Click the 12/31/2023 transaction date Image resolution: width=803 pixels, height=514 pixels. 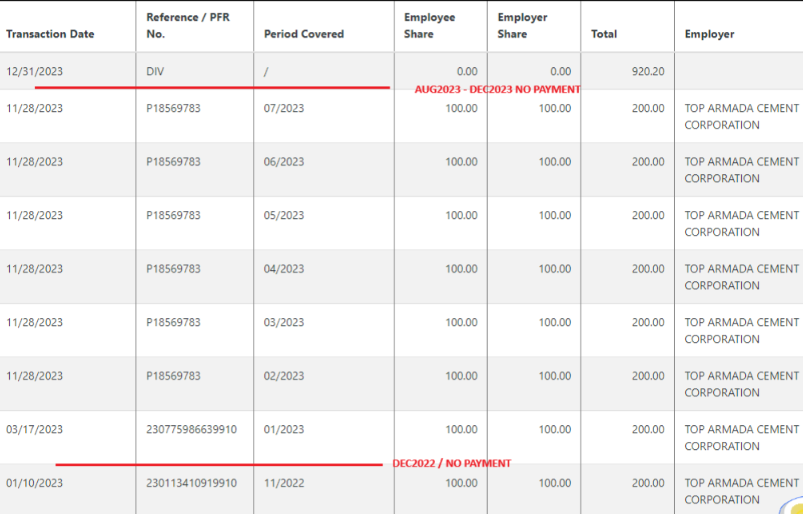pyautogui.click(x=34, y=71)
